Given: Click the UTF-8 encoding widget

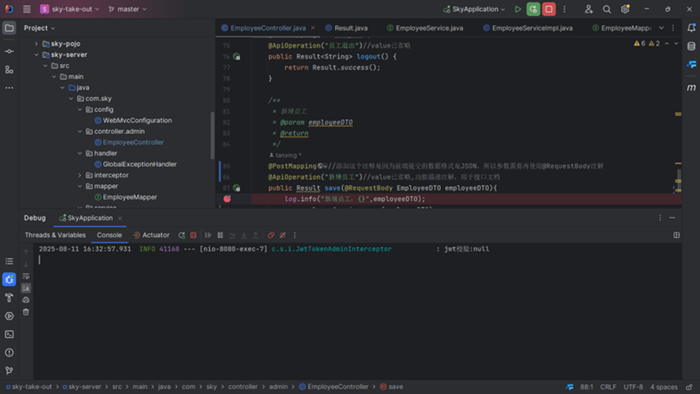Looking at the screenshot, I should pyautogui.click(x=633, y=387).
